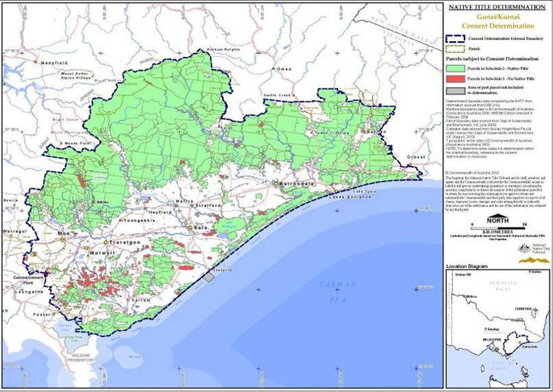Screen dimensions: 553x392
Task: Click the 'Orbost' label
Action: pyautogui.click(x=416, y=157)
